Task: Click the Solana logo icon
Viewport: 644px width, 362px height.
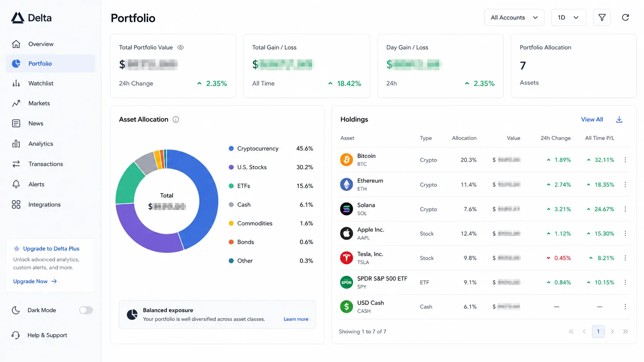Action: [x=346, y=209]
